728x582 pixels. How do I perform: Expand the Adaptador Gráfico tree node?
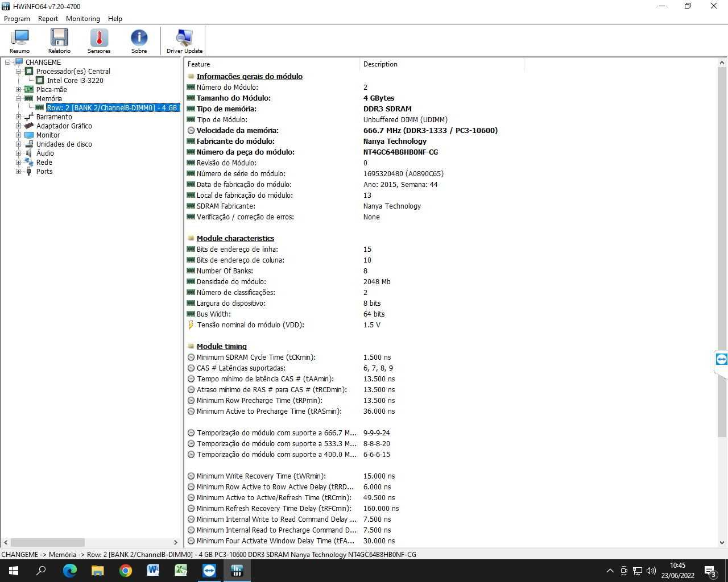point(19,126)
